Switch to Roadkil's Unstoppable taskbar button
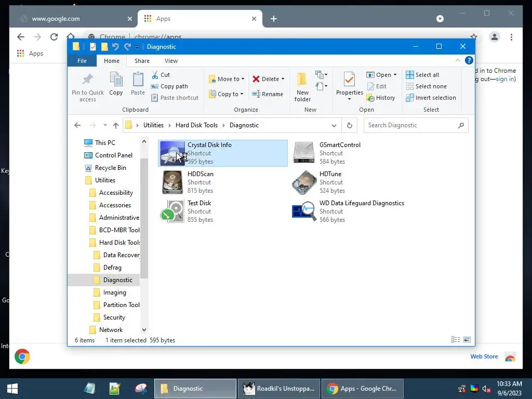Viewport: 532px width, 399px height. [279, 389]
